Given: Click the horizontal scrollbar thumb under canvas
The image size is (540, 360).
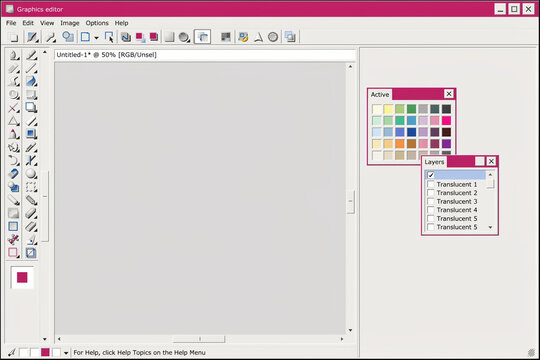Looking at the screenshot, I should (199, 339).
